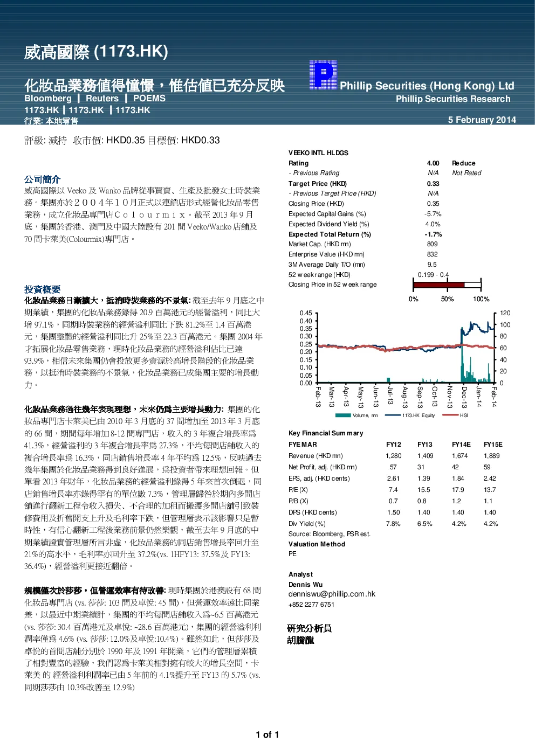Click the 評級: 減持 rating text
535x756 pixels.
click(x=46, y=141)
